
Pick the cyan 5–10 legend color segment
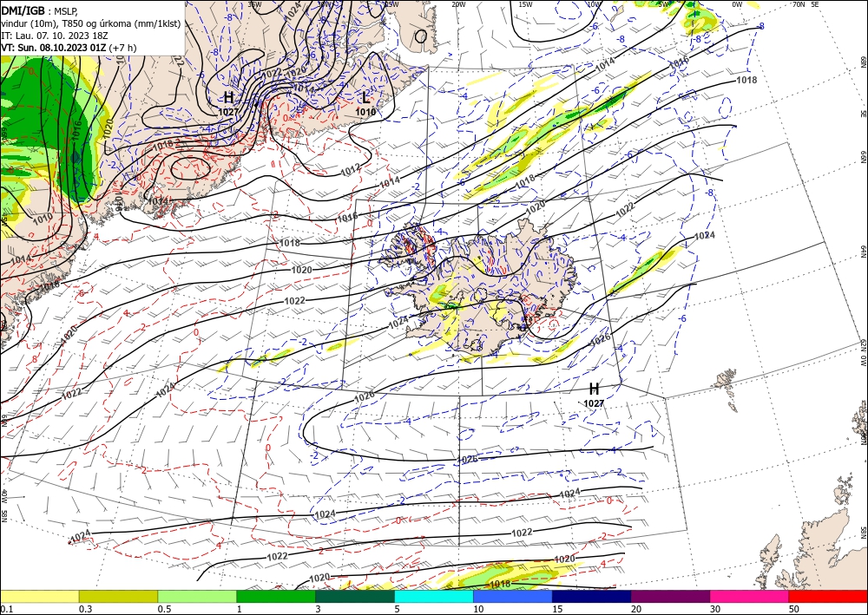(434, 596)
